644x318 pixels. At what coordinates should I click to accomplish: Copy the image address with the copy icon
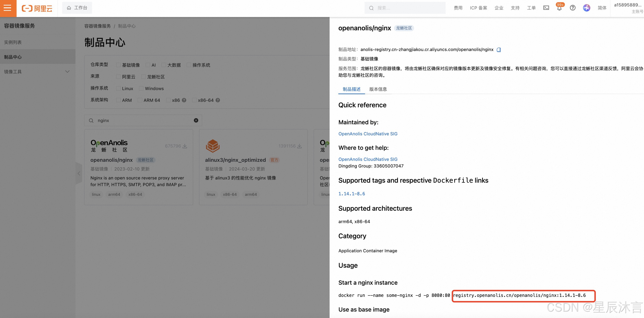click(x=499, y=50)
